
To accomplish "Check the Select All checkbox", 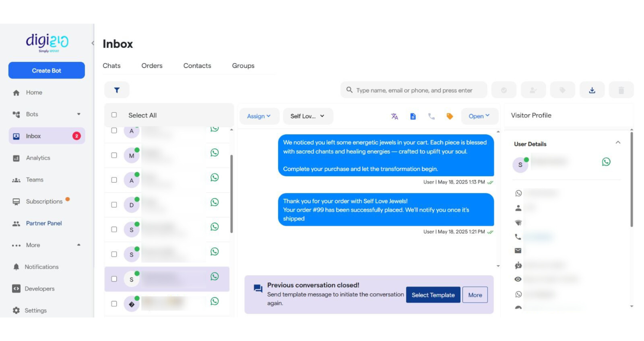I will pos(114,115).
